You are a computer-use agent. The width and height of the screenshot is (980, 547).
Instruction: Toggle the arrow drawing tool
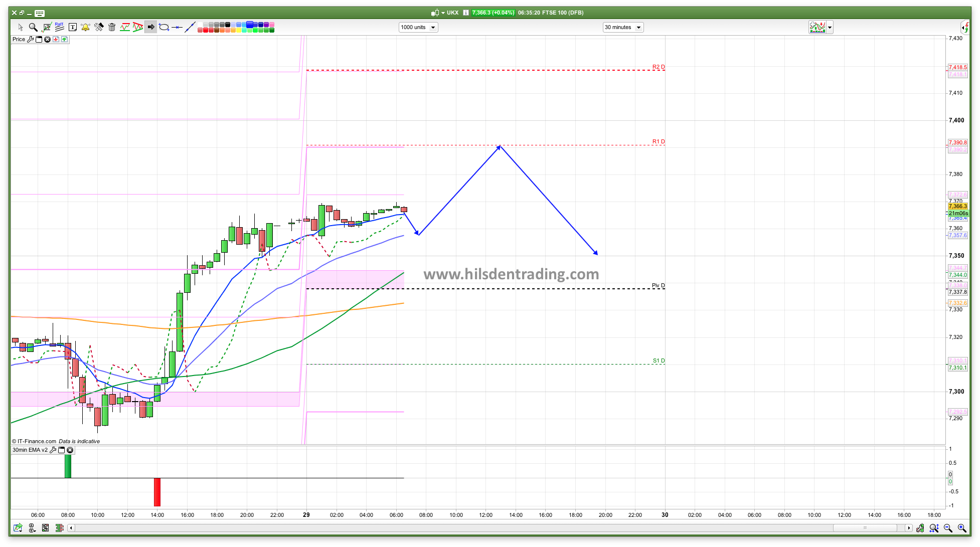pyautogui.click(x=150, y=27)
